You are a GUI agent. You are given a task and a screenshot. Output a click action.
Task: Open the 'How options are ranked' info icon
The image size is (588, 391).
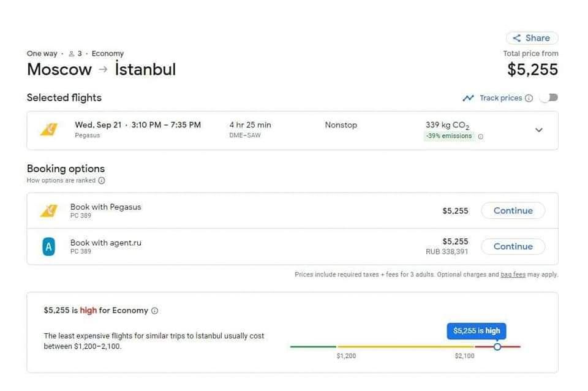pyautogui.click(x=102, y=181)
